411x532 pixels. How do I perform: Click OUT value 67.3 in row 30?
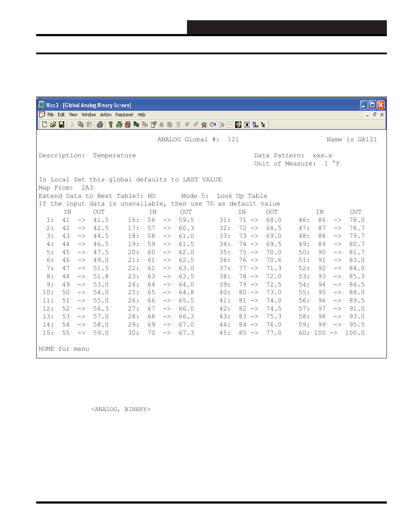[186, 333]
